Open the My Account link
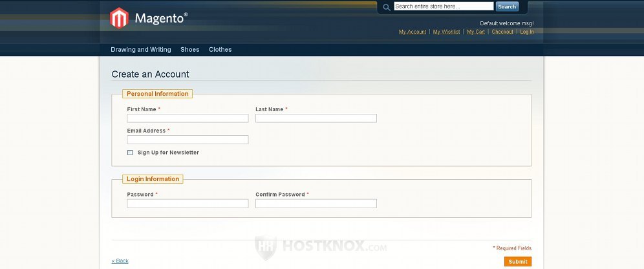Image resolution: width=644 pixels, height=269 pixels. coord(413,32)
